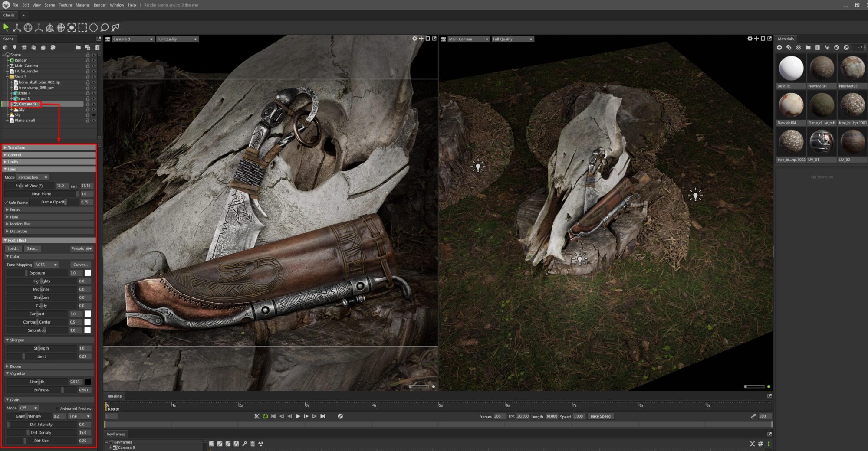
Task: Click the new material plus icon
Action: (779, 47)
